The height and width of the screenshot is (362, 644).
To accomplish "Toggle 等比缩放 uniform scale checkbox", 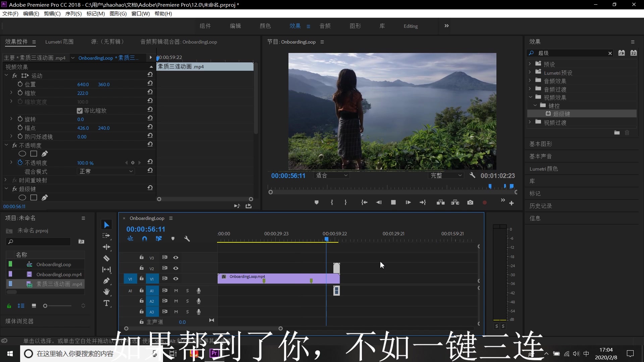I will 79,111.
